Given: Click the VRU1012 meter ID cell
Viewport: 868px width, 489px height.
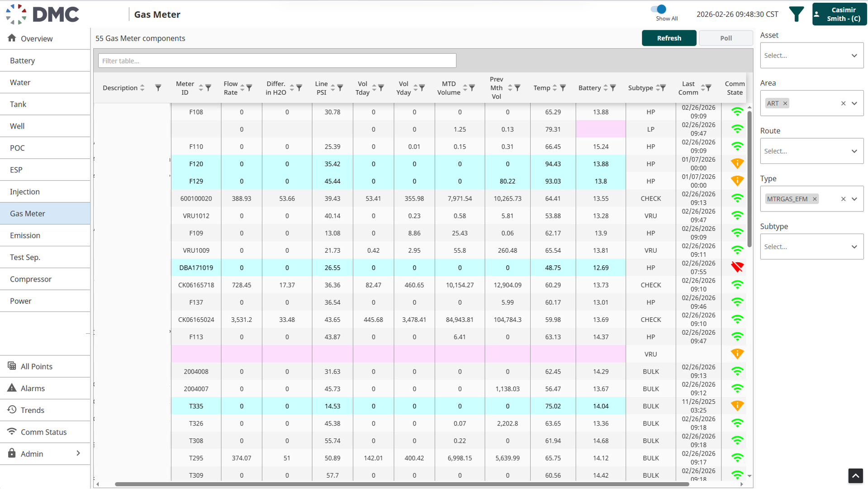Looking at the screenshot, I should [x=196, y=216].
